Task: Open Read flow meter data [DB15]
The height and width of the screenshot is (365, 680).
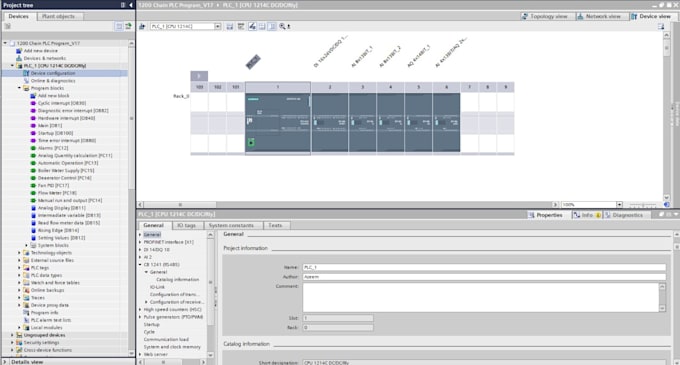Action: click(69, 223)
